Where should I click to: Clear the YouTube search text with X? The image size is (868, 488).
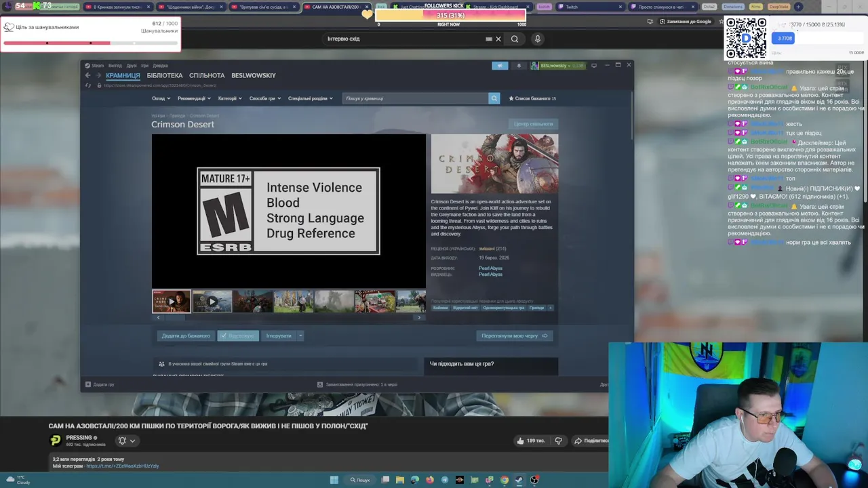498,39
